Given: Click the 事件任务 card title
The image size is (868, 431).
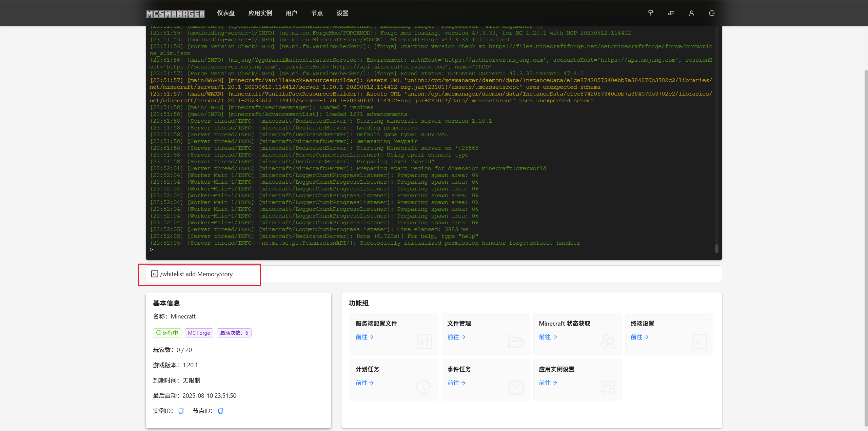Looking at the screenshot, I should [459, 369].
